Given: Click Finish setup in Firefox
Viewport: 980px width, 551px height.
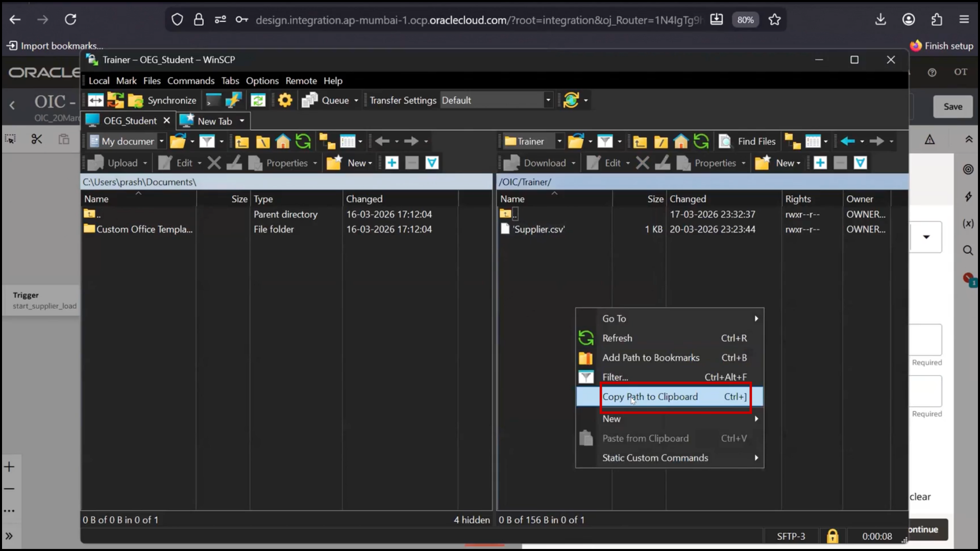Looking at the screenshot, I should [x=942, y=46].
